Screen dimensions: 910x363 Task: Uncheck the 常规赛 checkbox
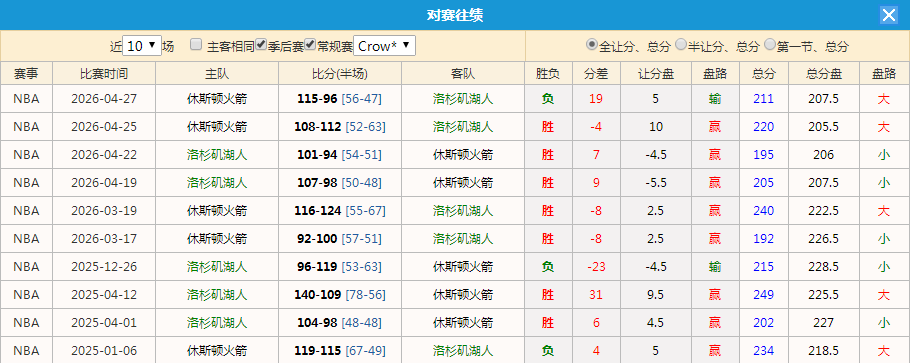pyautogui.click(x=310, y=44)
